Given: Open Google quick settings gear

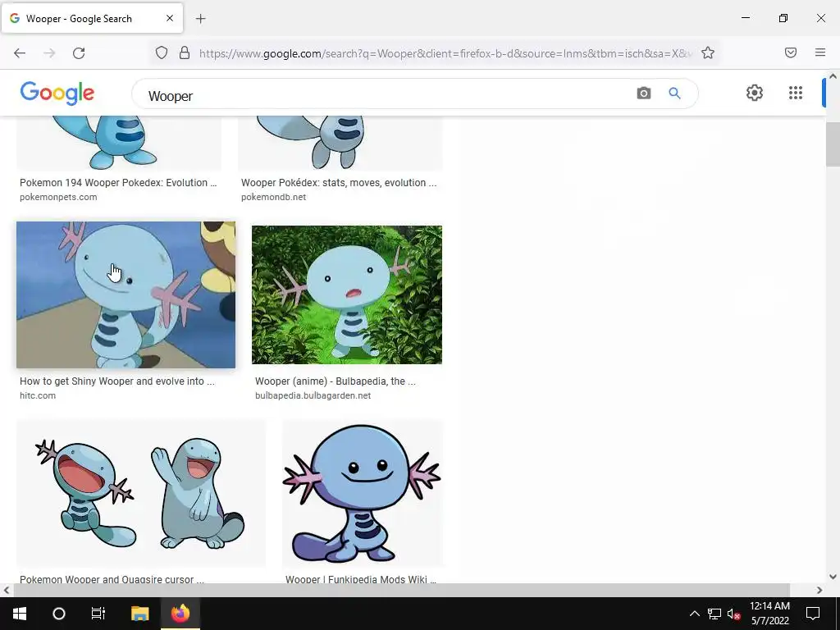Looking at the screenshot, I should pos(755,93).
